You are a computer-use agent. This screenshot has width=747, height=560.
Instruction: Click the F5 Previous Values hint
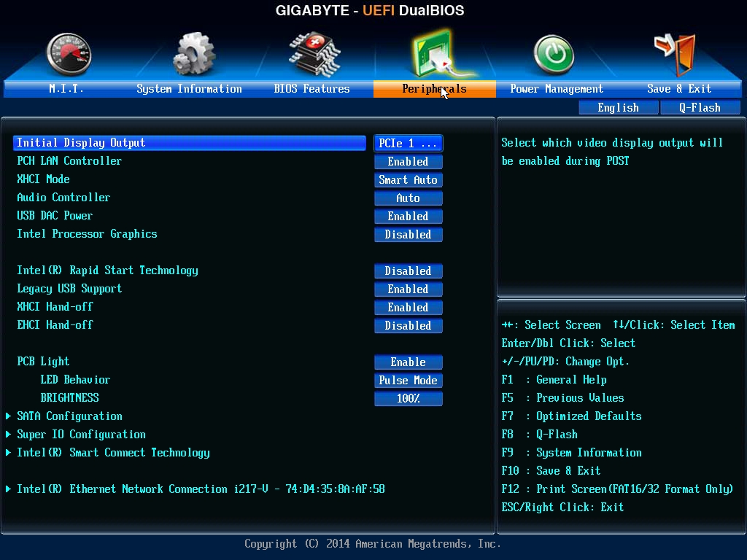(x=562, y=397)
